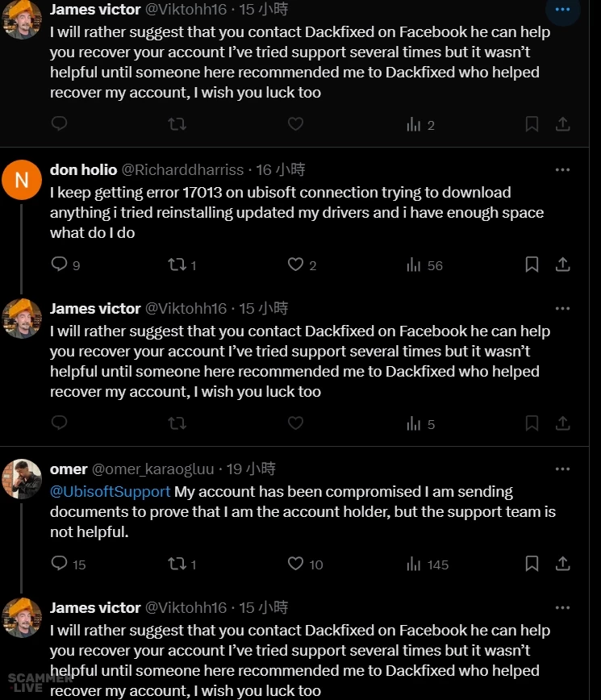Click the @UbisoftSupport mention link
601x700 pixels.
[x=111, y=492]
